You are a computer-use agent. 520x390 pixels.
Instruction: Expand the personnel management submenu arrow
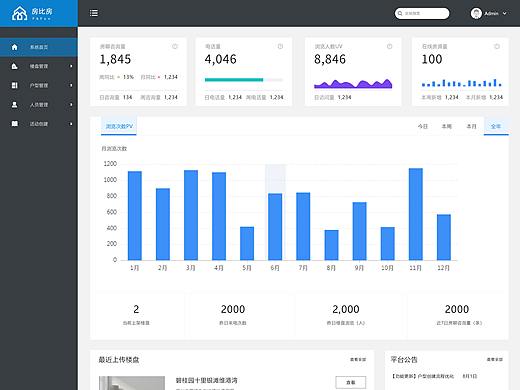71,105
